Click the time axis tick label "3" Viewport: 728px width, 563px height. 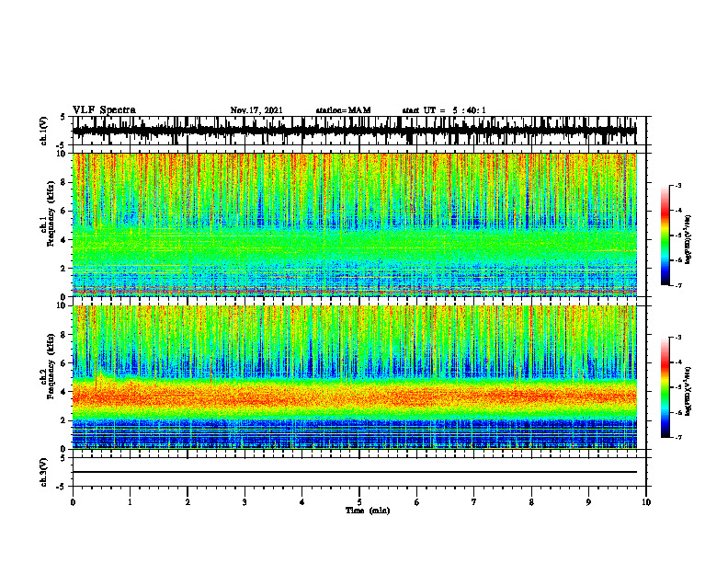pyautogui.click(x=245, y=502)
